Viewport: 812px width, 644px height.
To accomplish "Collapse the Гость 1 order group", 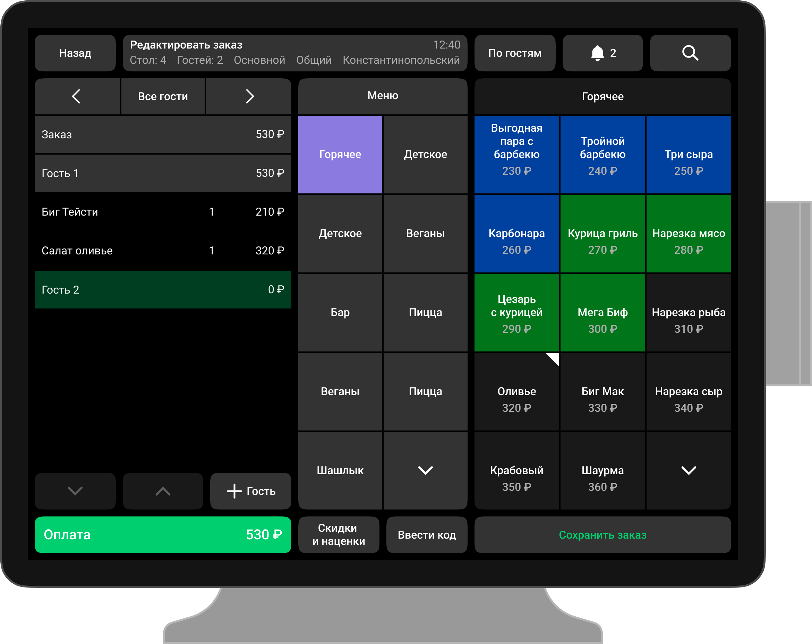I will [163, 173].
